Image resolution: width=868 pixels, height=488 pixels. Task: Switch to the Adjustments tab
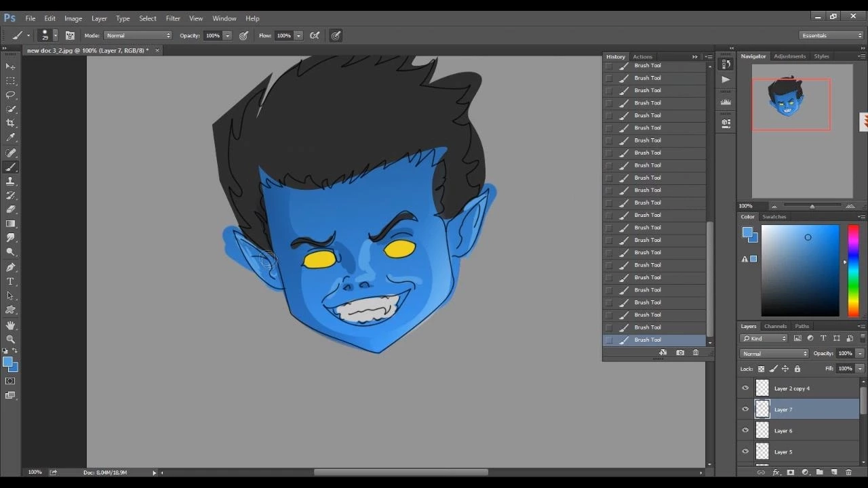789,56
